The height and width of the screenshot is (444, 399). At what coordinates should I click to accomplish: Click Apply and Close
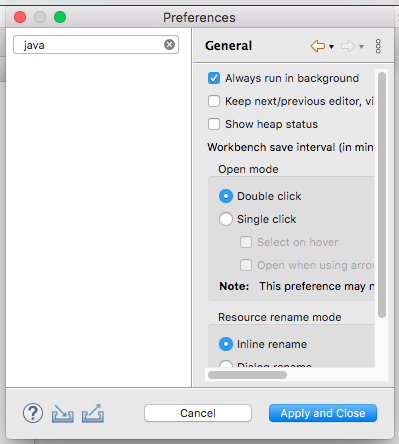pos(323,413)
